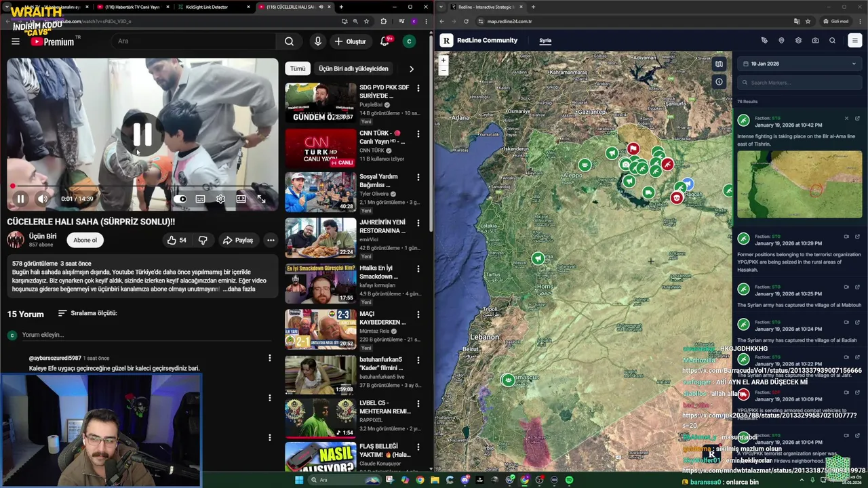Select the 'Syria' tab in RedLine
Viewport: 868px width, 488px height.
[545, 40]
